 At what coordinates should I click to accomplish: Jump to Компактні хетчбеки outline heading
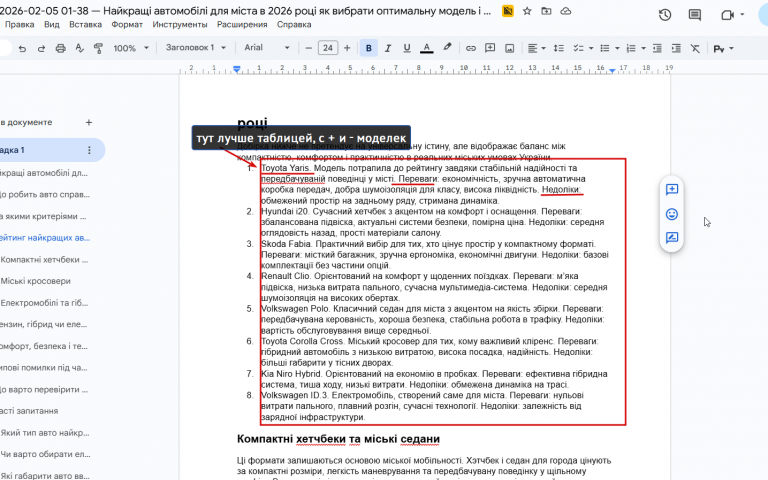(x=45, y=260)
